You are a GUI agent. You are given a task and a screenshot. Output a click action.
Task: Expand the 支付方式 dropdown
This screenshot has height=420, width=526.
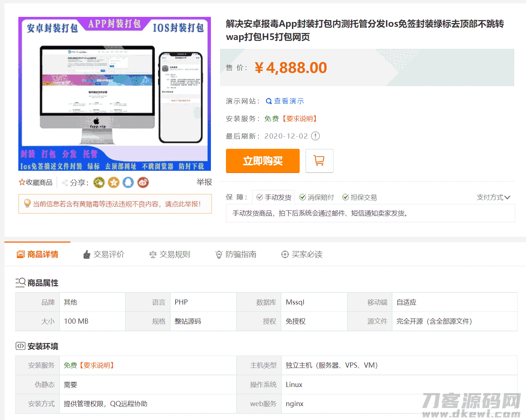tap(493, 197)
